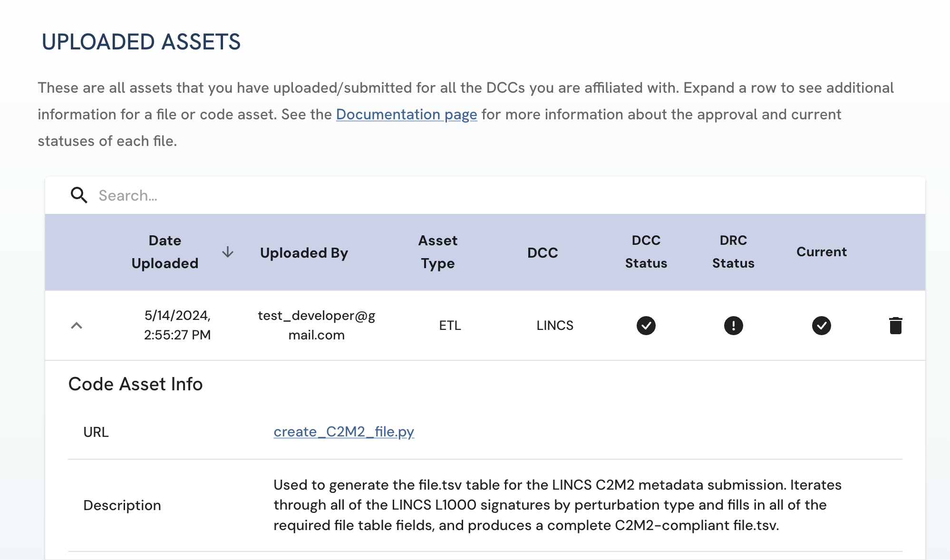Open the create_C2M2_file.py link
This screenshot has height=560, width=950.
pyautogui.click(x=344, y=432)
